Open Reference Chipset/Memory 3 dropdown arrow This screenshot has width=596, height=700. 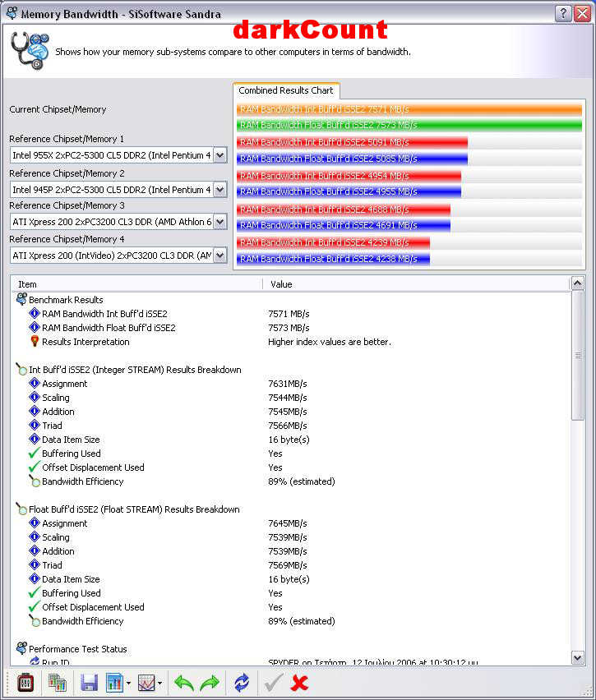click(x=219, y=222)
